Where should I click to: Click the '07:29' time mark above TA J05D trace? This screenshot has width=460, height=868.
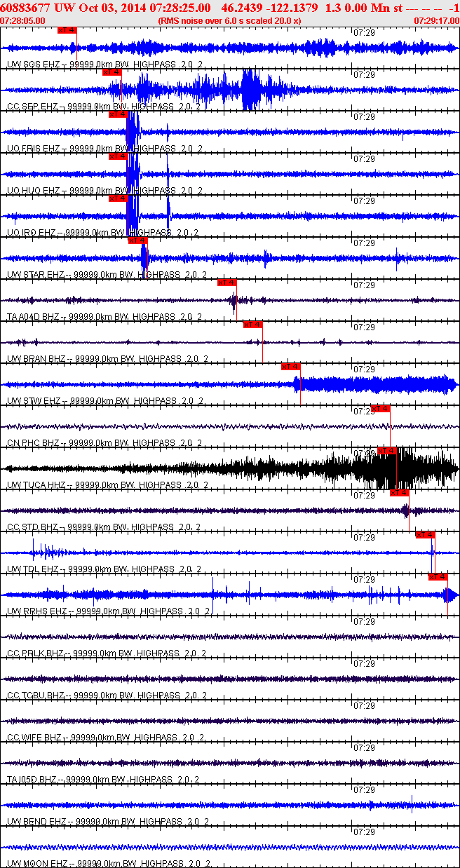click(364, 748)
